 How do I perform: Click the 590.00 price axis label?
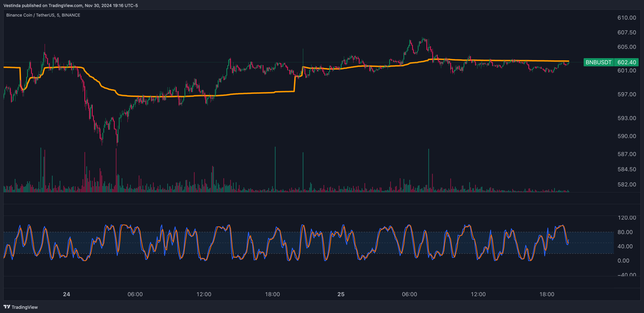coord(626,136)
